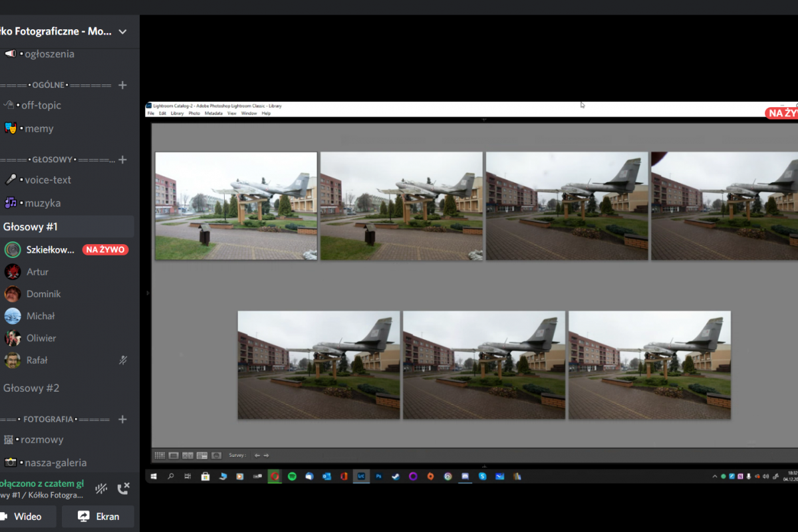798x532 pixels.
Task: Click Artur's avatar picture
Action: pos(12,271)
